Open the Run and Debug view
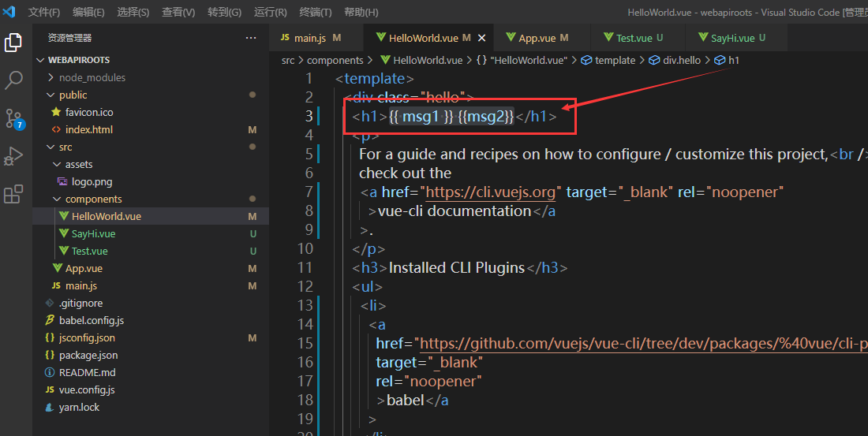 tap(13, 156)
